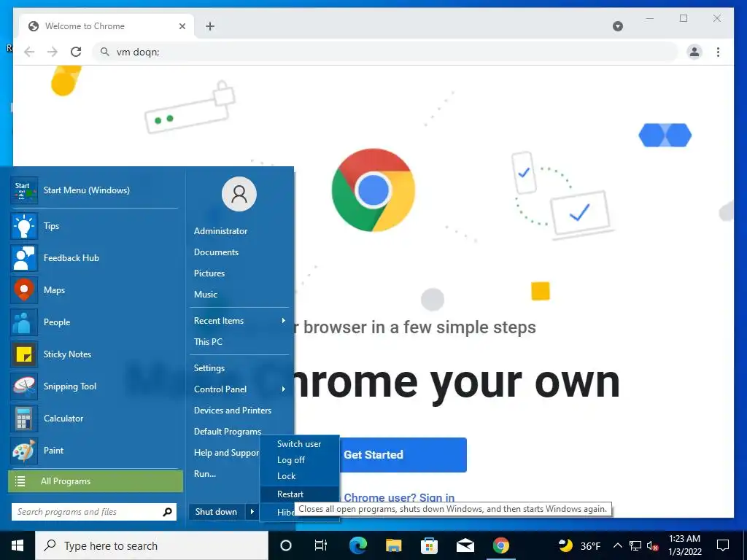This screenshot has height=560, width=747.
Task: Open Mail app from taskbar
Action: point(465,545)
